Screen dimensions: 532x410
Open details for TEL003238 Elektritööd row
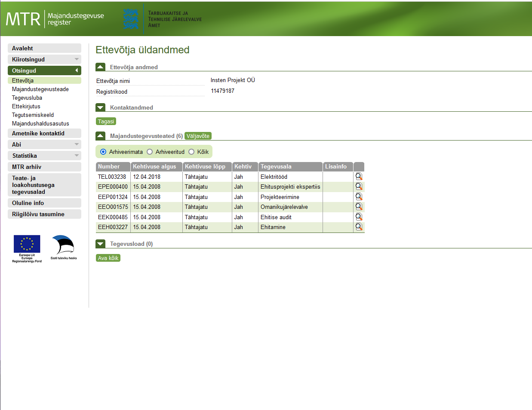(359, 177)
